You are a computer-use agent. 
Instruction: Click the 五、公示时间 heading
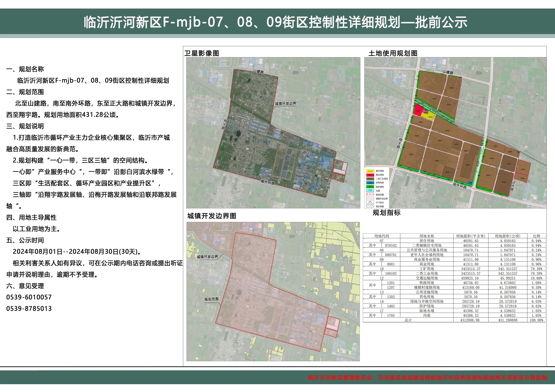(x=25, y=240)
